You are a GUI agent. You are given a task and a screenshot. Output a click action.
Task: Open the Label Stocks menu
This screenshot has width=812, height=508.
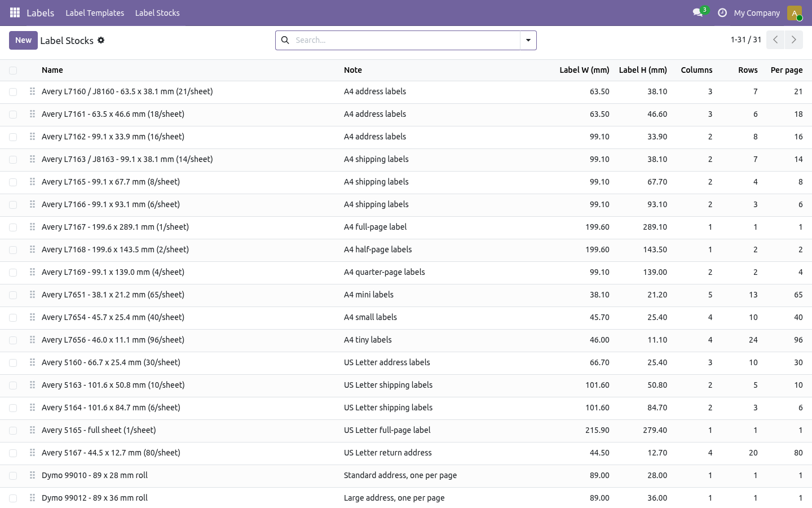click(x=157, y=13)
